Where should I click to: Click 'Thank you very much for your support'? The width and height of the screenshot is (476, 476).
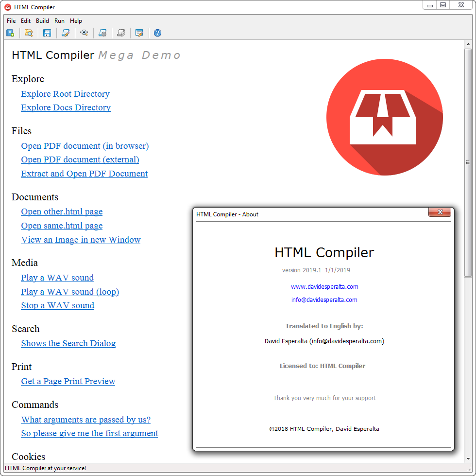click(x=324, y=398)
